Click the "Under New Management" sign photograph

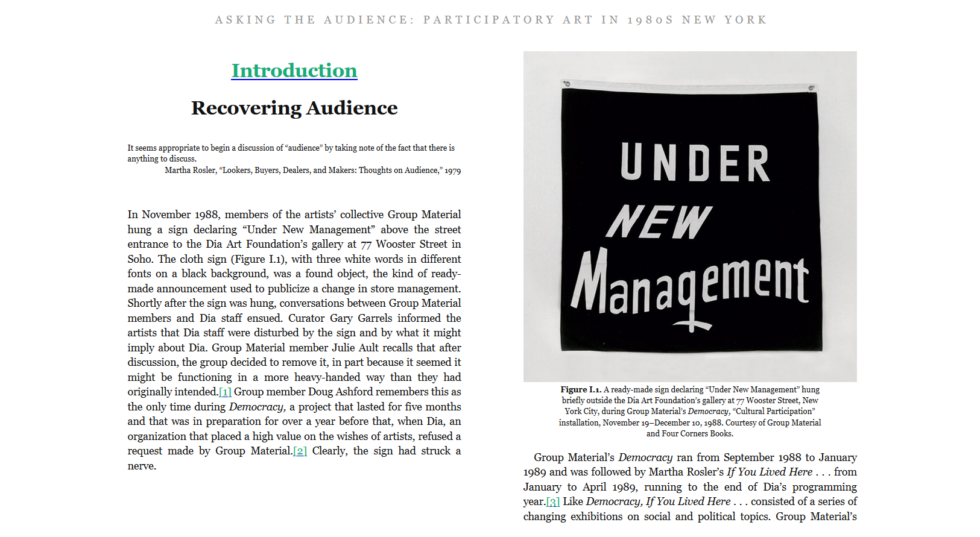tap(689, 216)
